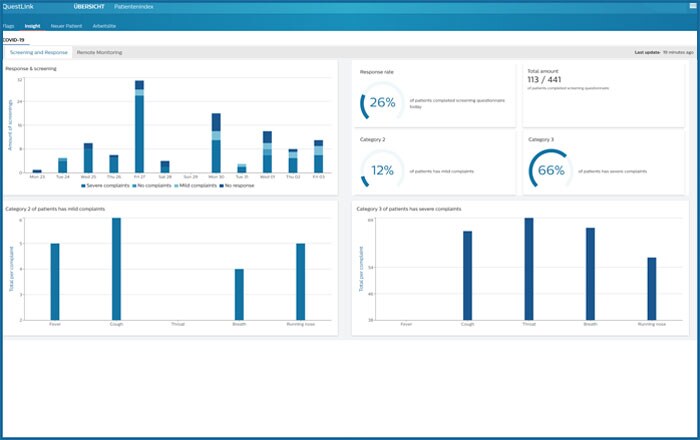Click the Mon 30 stacked bar
The width and height of the screenshot is (700, 440).
pyautogui.click(x=216, y=143)
